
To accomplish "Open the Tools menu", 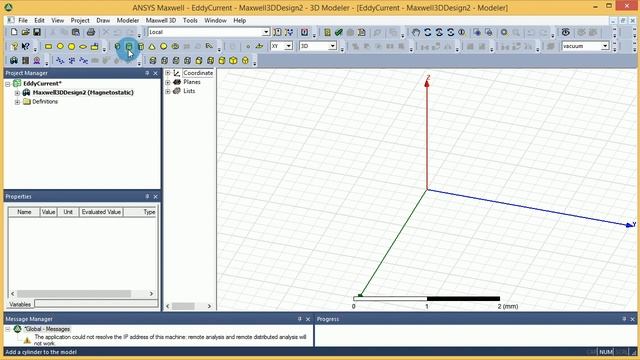I will (x=190, y=20).
